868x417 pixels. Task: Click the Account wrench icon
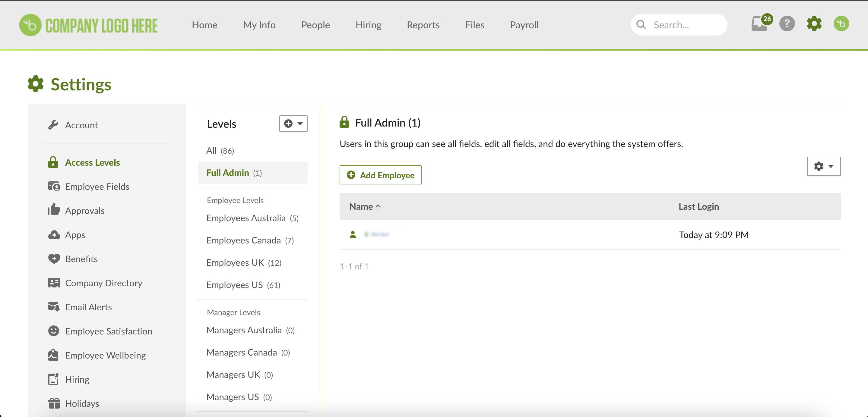click(53, 125)
